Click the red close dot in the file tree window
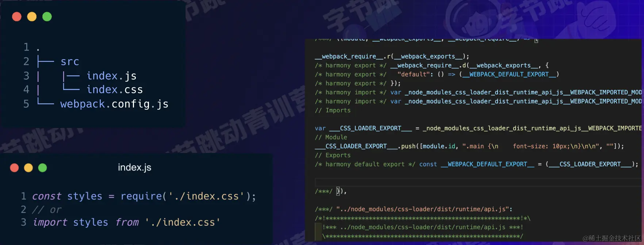The image size is (644, 245). [17, 16]
